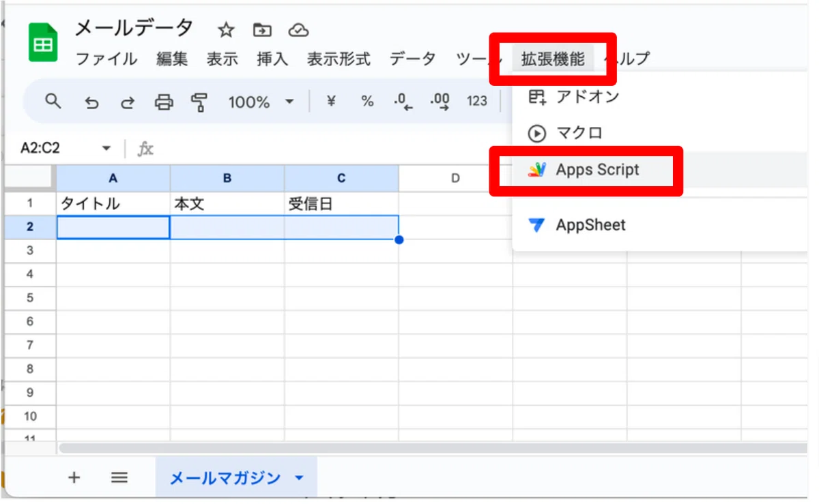Click the undo arrow icon
Screen dimensions: 819x504
pos(91,102)
